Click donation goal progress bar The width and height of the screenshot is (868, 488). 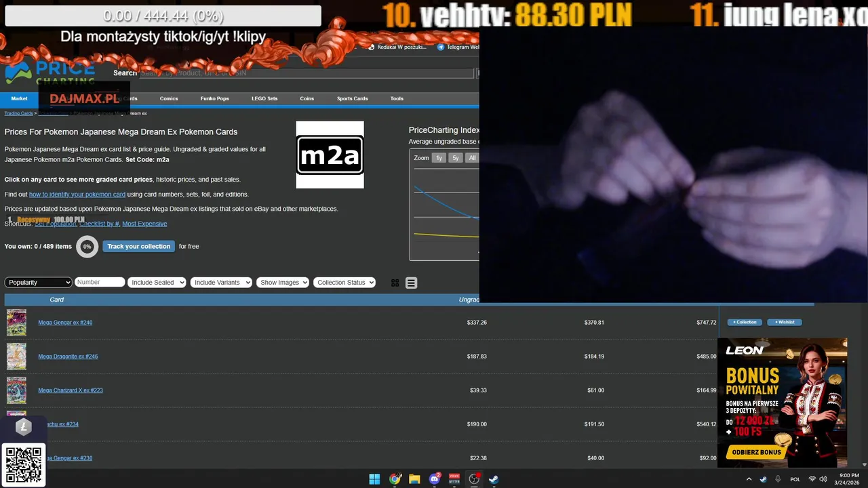(x=163, y=16)
